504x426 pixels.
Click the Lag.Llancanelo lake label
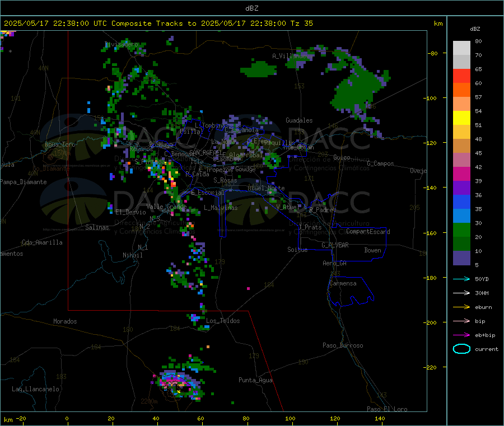pos(35,389)
